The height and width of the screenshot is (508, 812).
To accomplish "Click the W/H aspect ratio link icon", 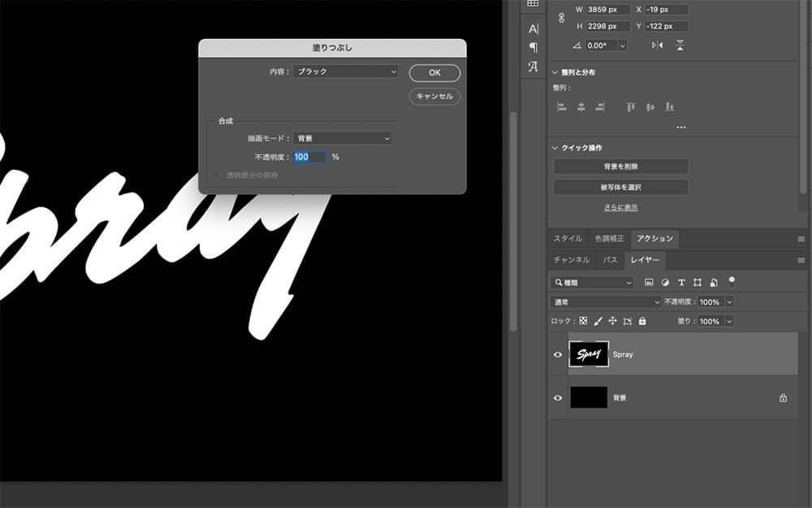I will coord(560,18).
